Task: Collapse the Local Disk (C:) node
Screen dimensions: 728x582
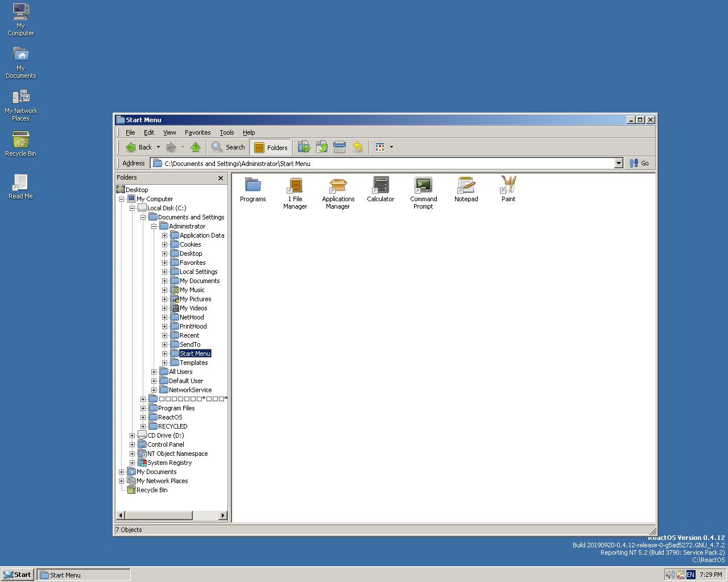Action: (x=132, y=208)
